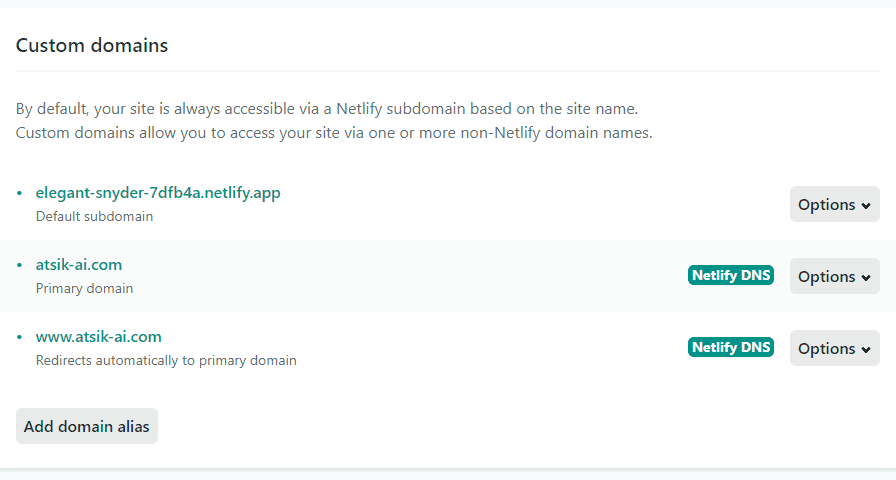Open the www.atsik-ai.com domain link
The image size is (896, 480).
pyautogui.click(x=98, y=337)
